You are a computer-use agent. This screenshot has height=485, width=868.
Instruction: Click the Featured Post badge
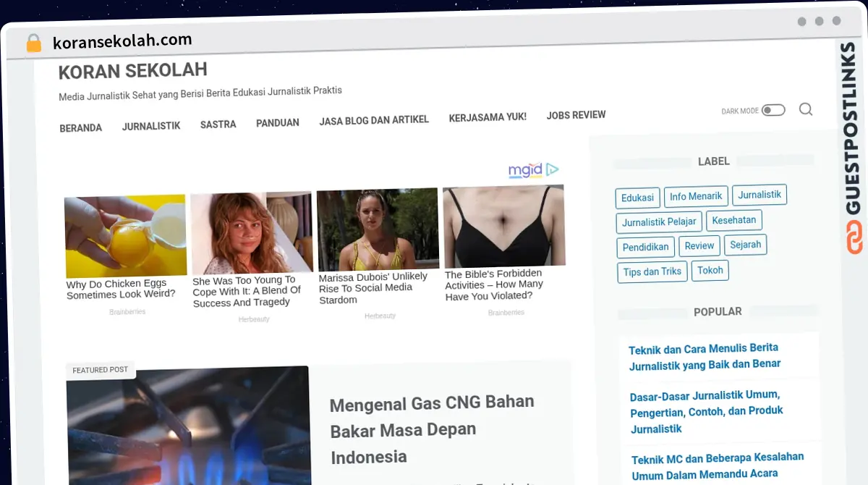click(101, 370)
